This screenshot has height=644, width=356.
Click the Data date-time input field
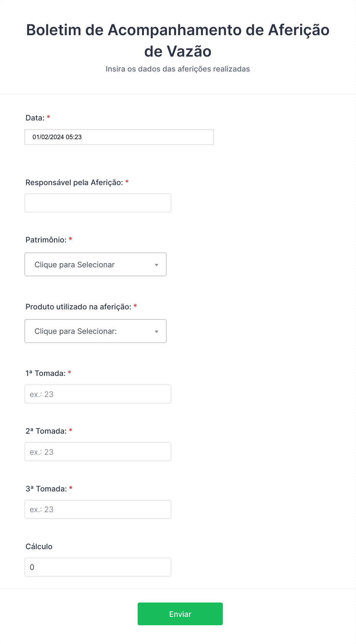click(x=119, y=137)
